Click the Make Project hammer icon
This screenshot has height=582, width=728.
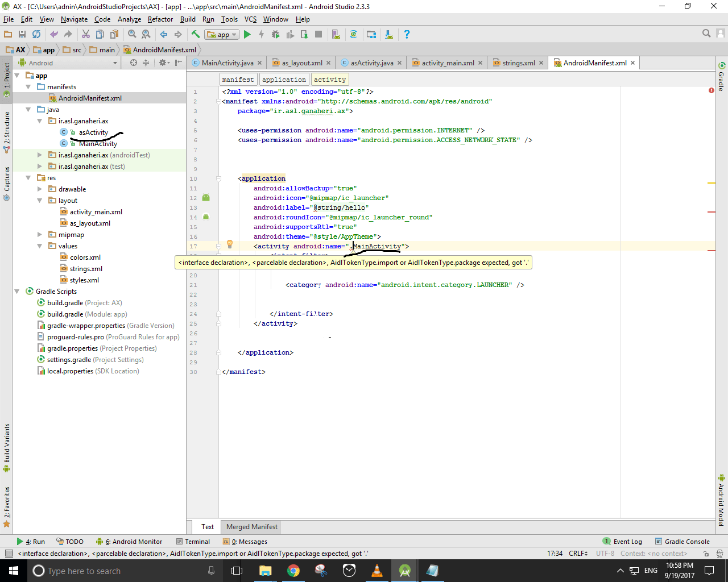click(x=195, y=35)
